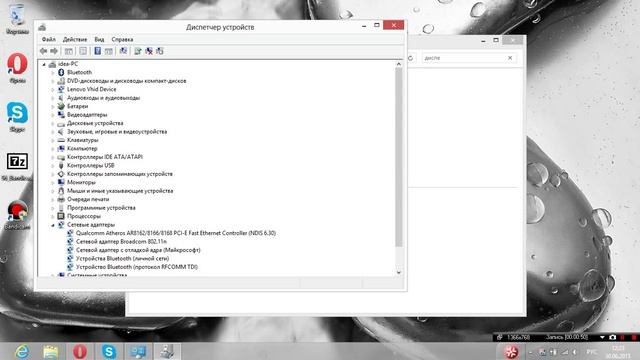This screenshot has width=640, height=360.
Task: Show hidden tray icons arrow
Action: [530, 352]
